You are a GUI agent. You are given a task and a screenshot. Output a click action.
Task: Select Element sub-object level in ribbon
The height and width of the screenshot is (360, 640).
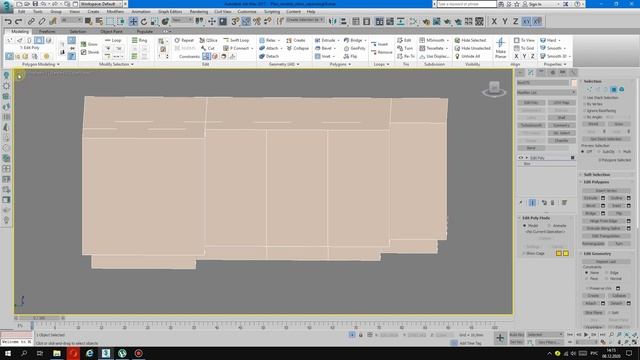click(x=49, y=40)
